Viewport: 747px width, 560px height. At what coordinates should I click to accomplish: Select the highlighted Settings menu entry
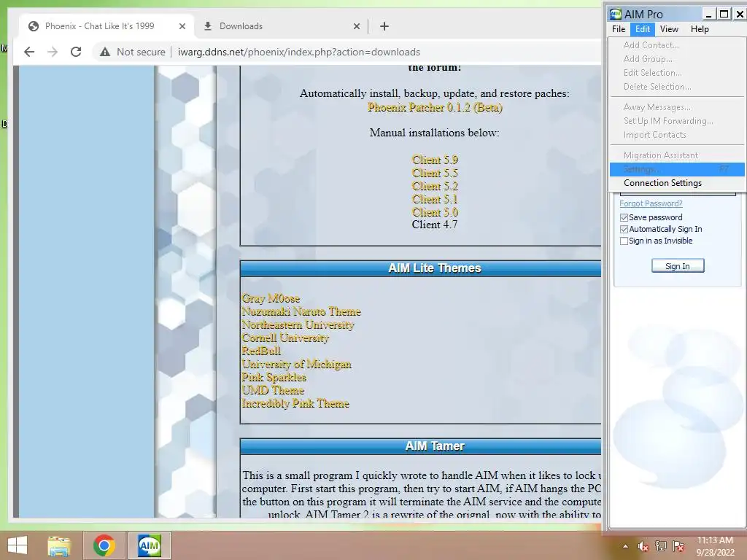pyautogui.click(x=677, y=169)
